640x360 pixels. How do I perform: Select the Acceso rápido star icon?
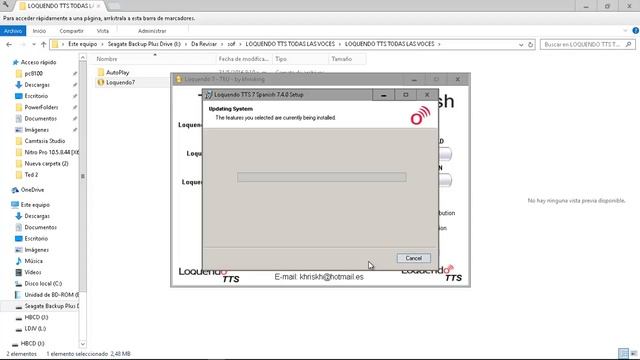pyautogui.click(x=16, y=62)
